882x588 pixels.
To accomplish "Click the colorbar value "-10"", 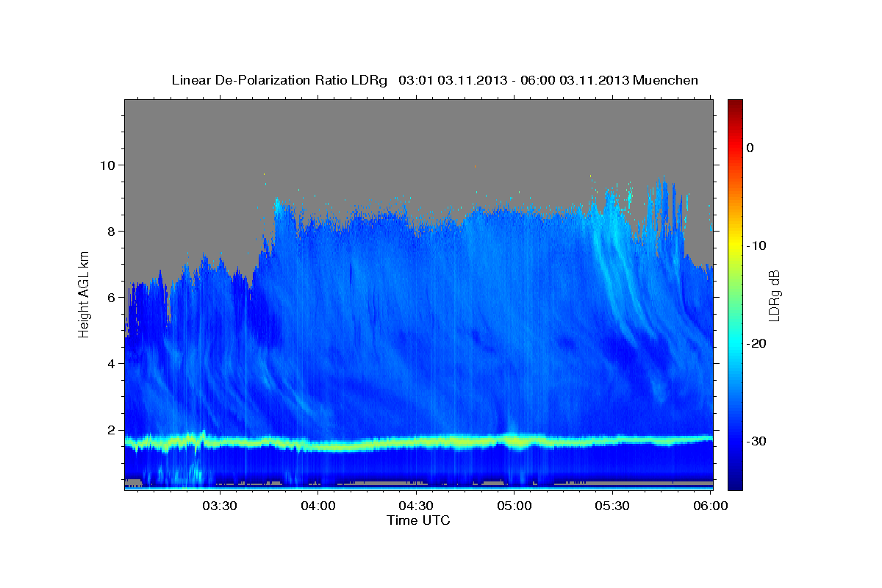I will coord(756,245).
